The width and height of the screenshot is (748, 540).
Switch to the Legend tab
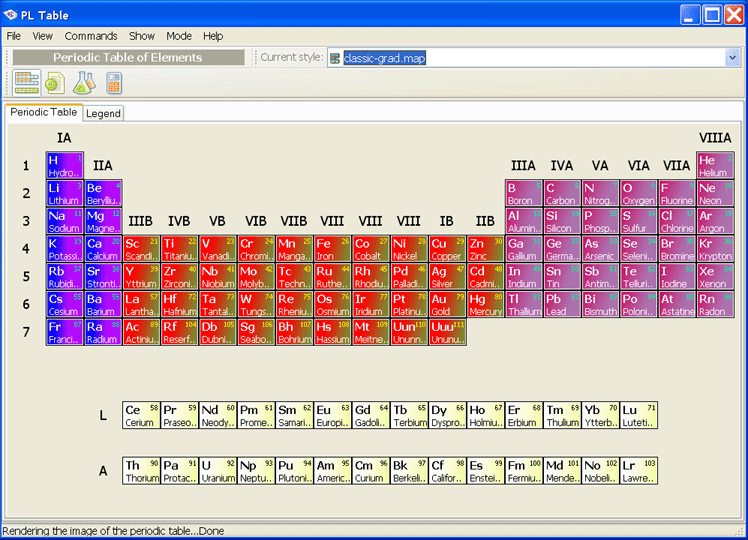click(x=103, y=113)
